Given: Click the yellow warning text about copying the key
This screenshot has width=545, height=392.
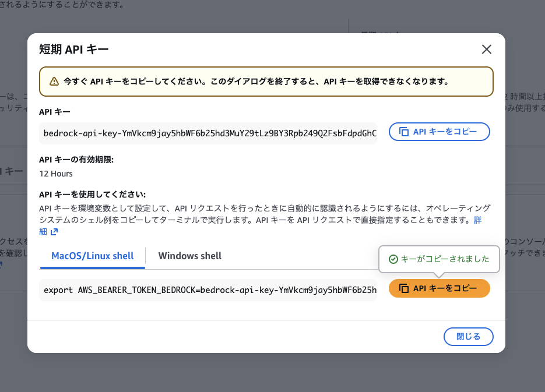Looking at the screenshot, I should tap(256, 82).
